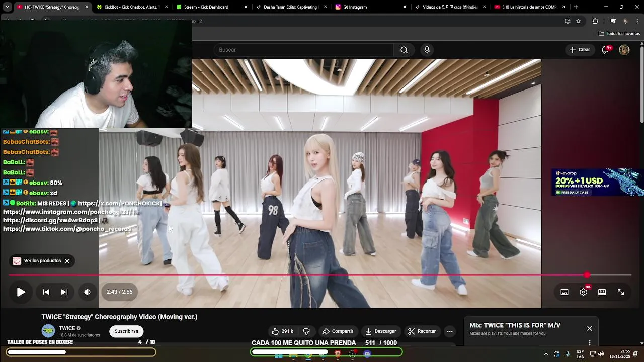The width and height of the screenshot is (644, 362).
Task: Skip to the next video
Action: click(64, 292)
